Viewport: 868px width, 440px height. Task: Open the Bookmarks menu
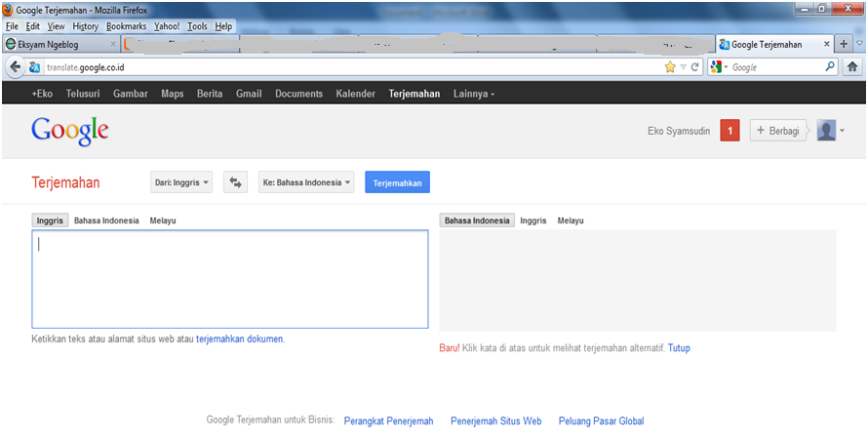click(x=126, y=26)
